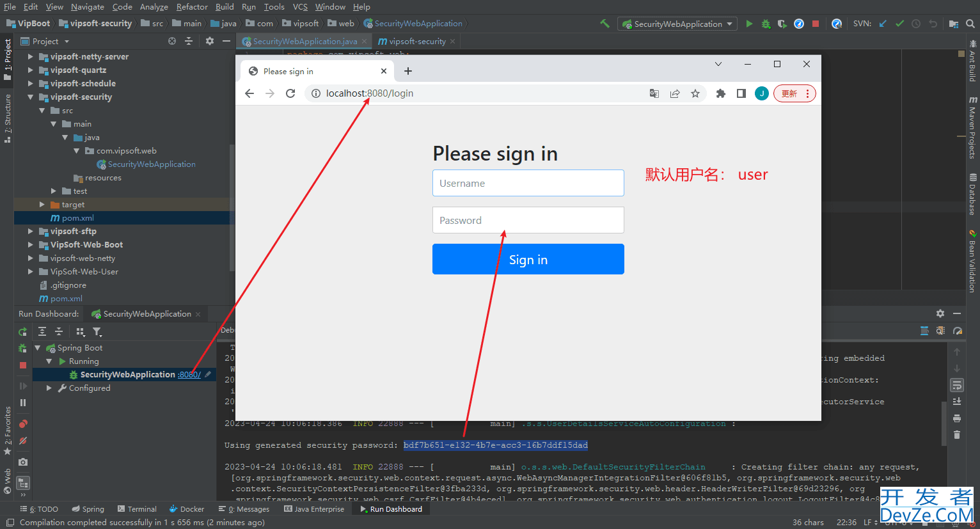Open the Refactor menu
980x529 pixels.
pyautogui.click(x=192, y=7)
